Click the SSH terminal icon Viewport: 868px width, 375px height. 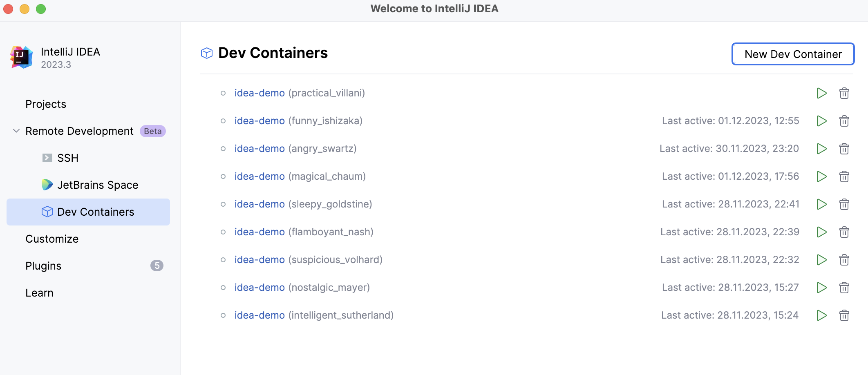[47, 158]
